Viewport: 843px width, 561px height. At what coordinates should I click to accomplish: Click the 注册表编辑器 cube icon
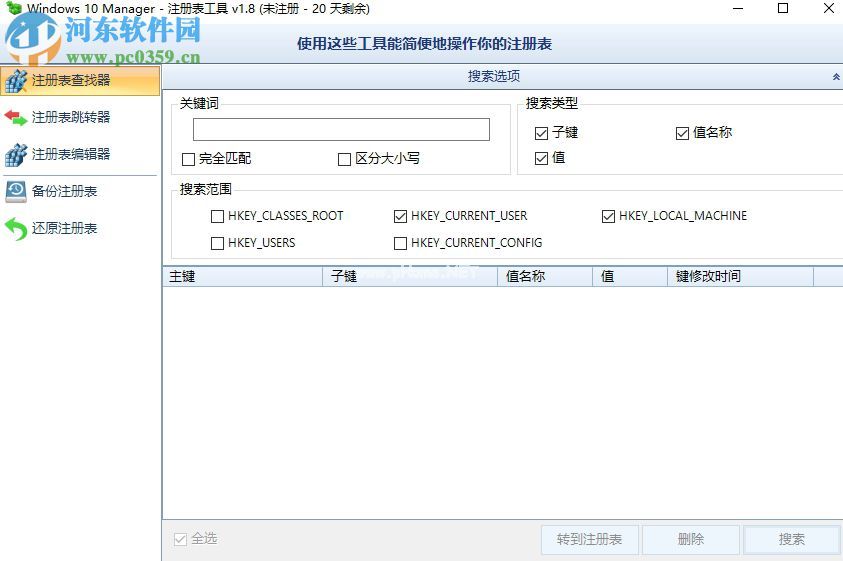coord(16,155)
